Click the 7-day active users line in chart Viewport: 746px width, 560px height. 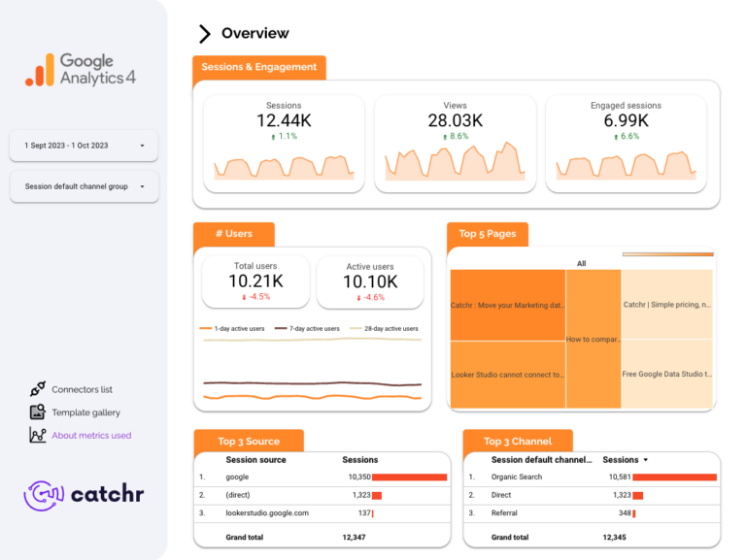click(x=312, y=383)
